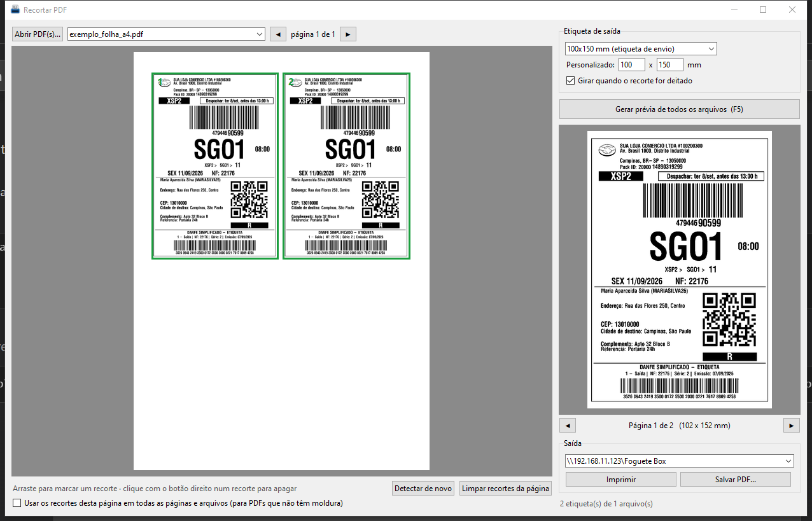Screen dimensions: 812x521
Task: Click the 'Personalizado:' label
Action: point(591,65)
